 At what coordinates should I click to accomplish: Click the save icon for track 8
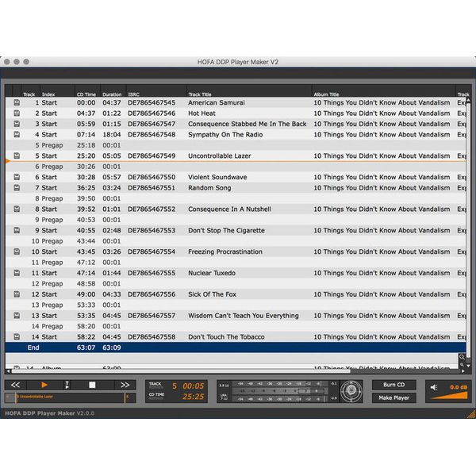coord(16,209)
